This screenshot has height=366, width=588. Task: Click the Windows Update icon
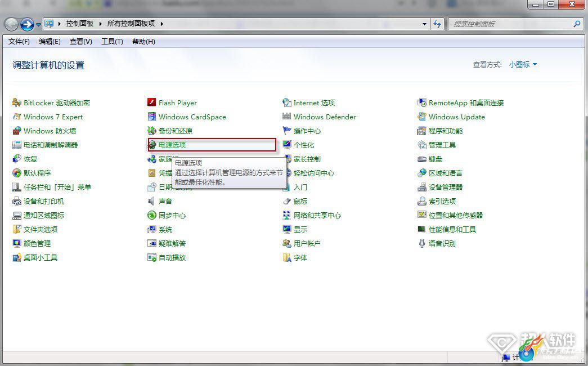[x=421, y=117]
